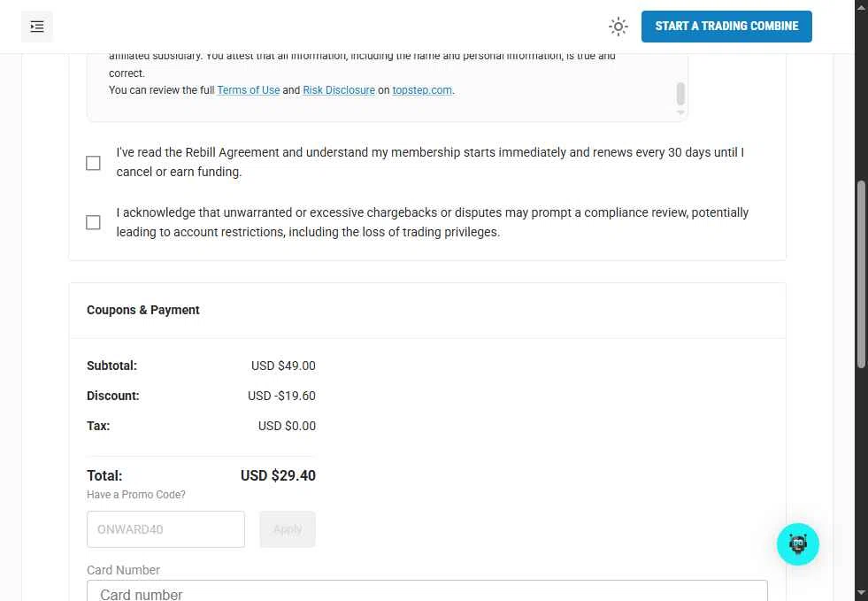Check the Rebill Agreement checkbox
Screen dimensions: 868x601
(x=93, y=163)
